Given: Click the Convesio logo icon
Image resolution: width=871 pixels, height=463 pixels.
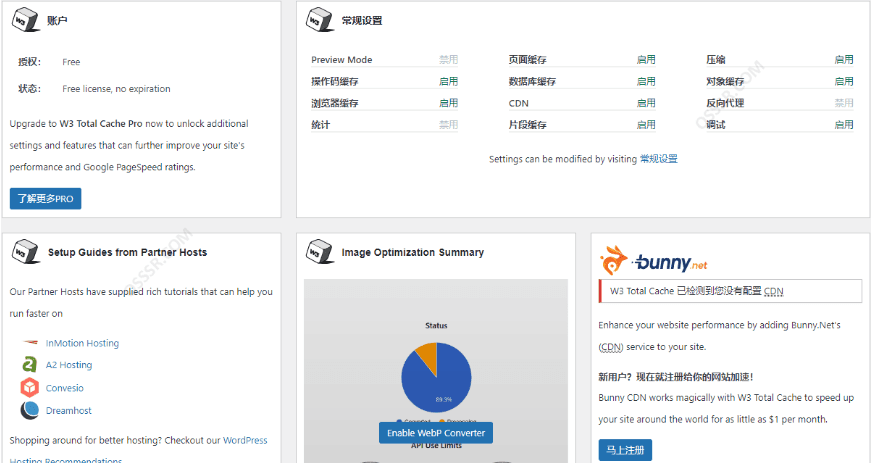Looking at the screenshot, I should point(29,388).
